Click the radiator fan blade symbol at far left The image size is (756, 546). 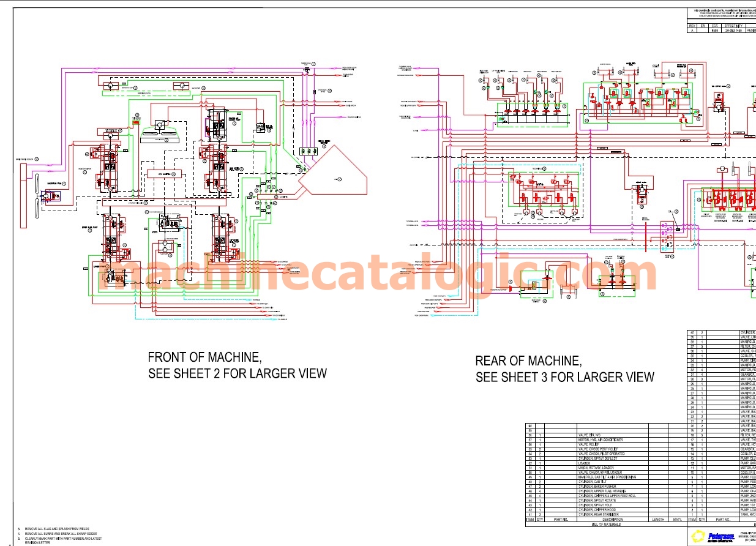(x=39, y=196)
